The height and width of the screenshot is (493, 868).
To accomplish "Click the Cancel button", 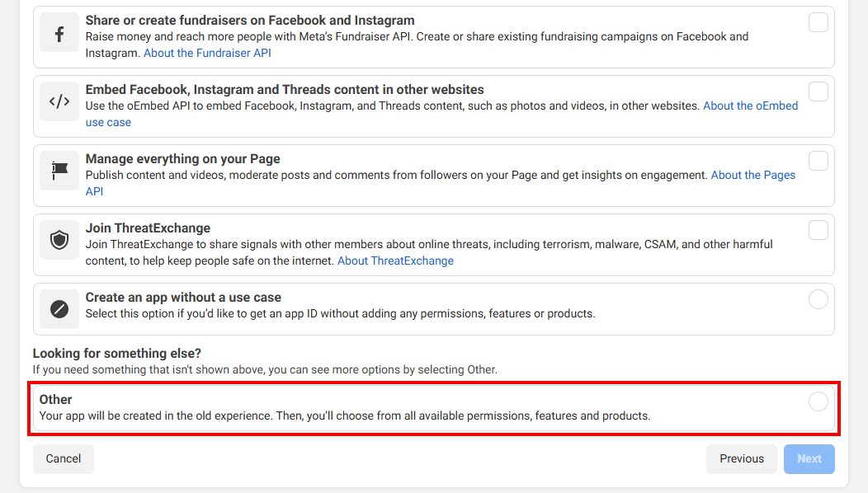I will (x=63, y=458).
